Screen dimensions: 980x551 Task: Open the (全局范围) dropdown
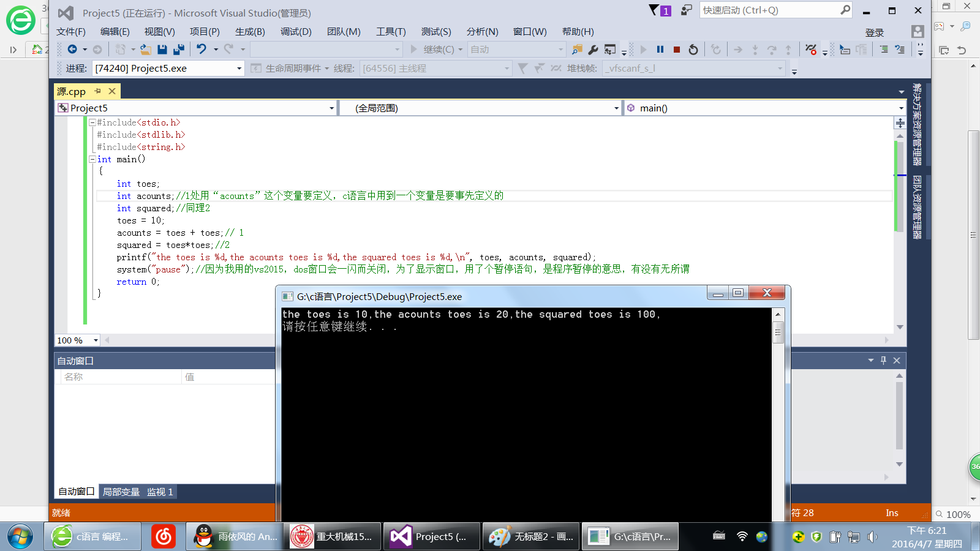tap(616, 108)
